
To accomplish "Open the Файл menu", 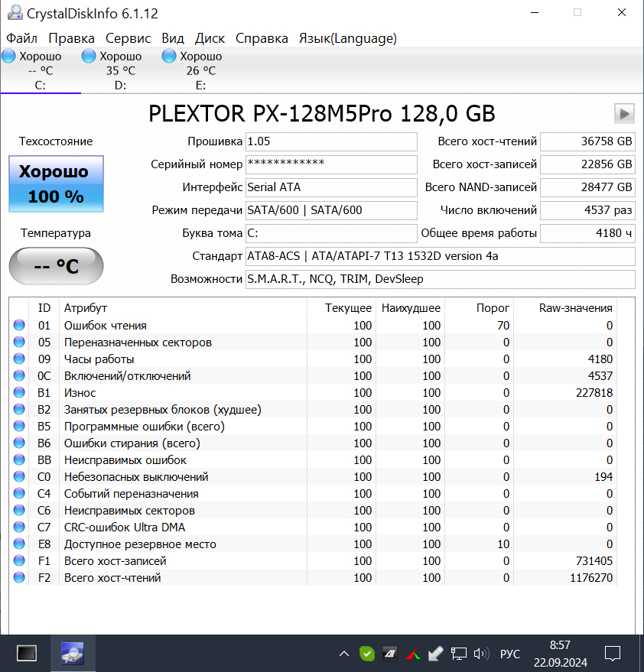I will (x=21, y=38).
